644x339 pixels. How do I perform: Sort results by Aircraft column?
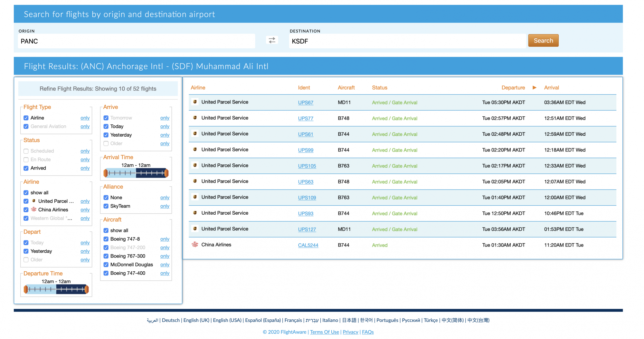(x=346, y=88)
